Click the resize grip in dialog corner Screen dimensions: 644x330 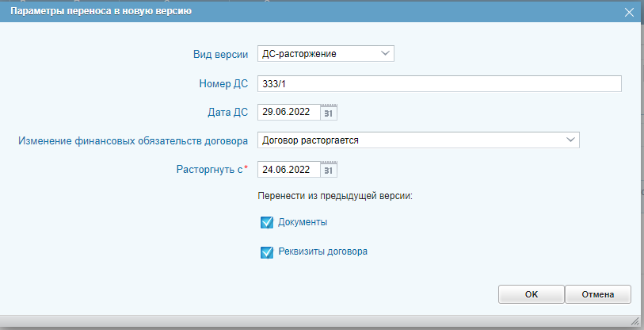(x=634, y=320)
